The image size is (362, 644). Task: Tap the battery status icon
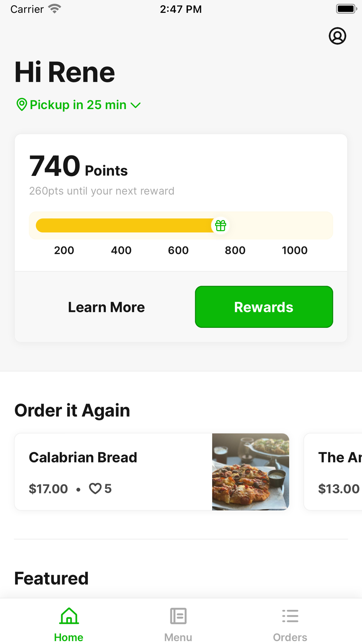346,9
